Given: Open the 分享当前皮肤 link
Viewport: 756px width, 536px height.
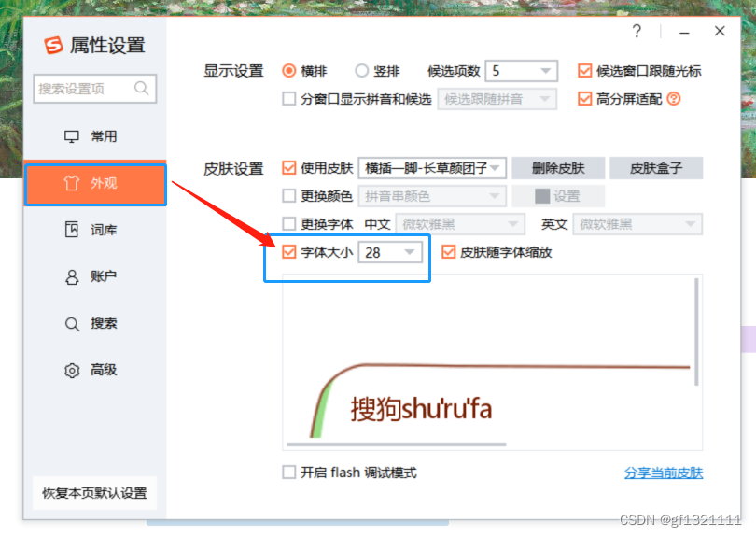Looking at the screenshot, I should [x=664, y=473].
